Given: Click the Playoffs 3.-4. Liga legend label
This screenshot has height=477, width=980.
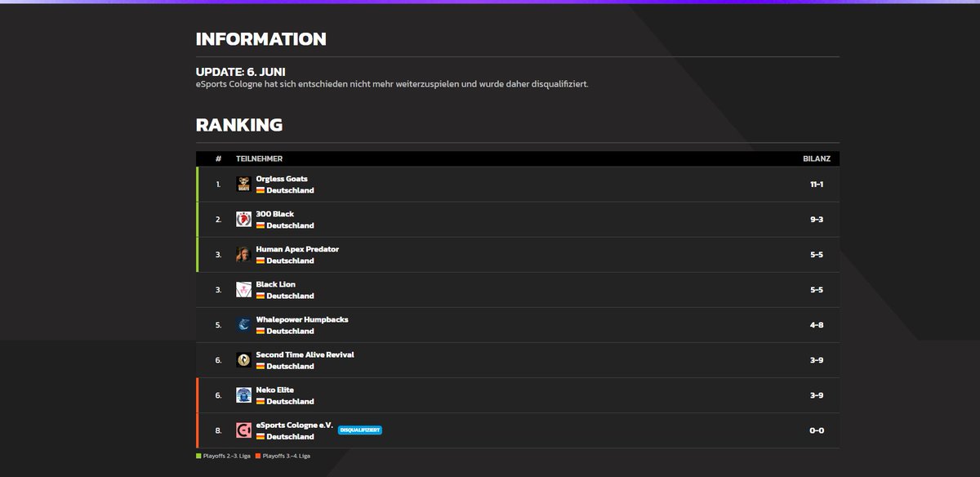Looking at the screenshot, I should coord(286,456).
